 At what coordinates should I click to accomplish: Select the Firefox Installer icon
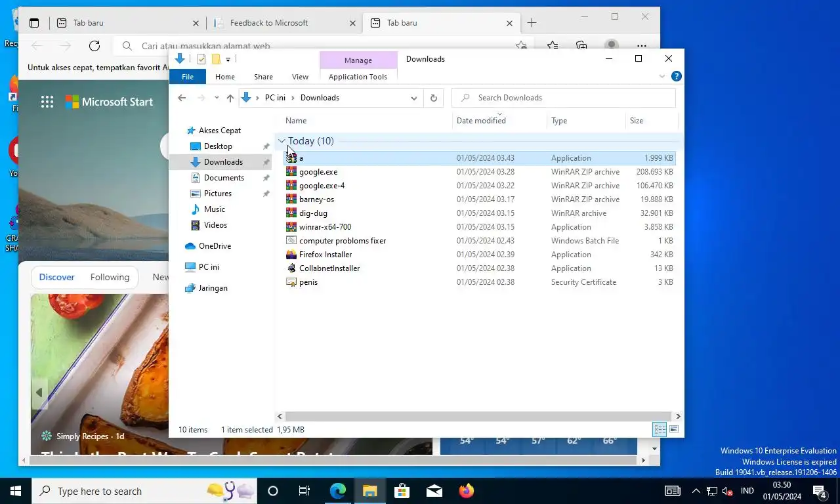click(x=291, y=255)
